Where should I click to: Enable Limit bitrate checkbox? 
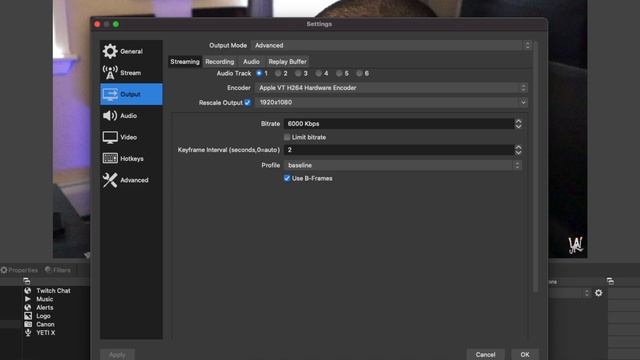(x=287, y=137)
